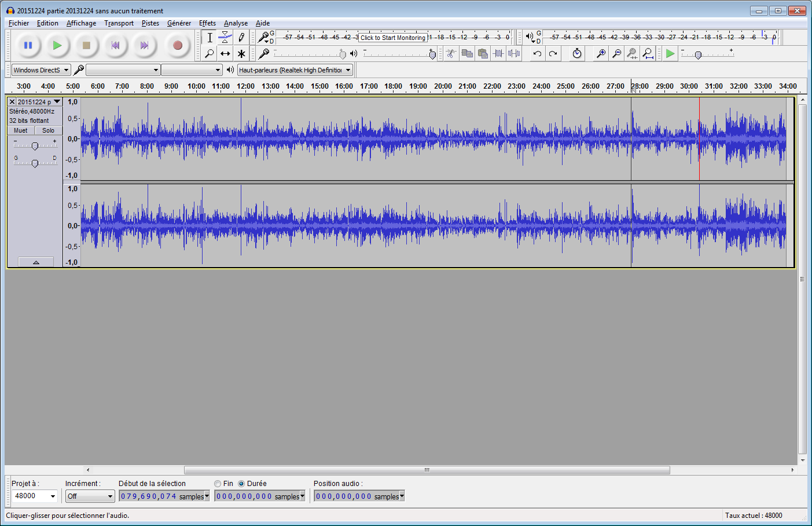812x526 pixels.
Task: Collapse the track using bottom arrow button
Action: [36, 262]
